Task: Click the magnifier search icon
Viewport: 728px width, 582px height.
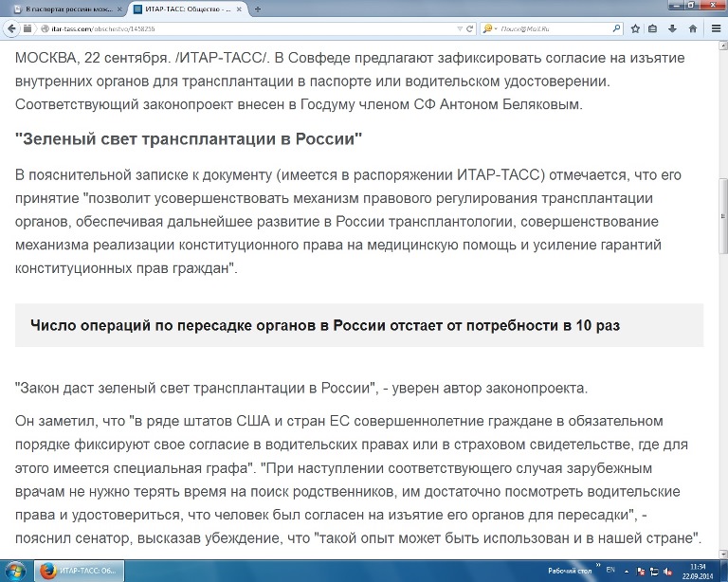Action: click(x=616, y=28)
